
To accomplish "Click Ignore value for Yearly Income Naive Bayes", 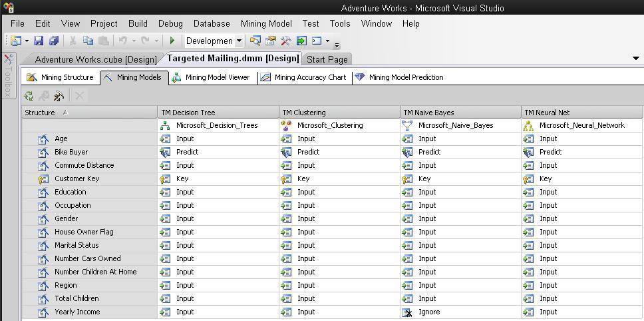I will coord(429,312).
